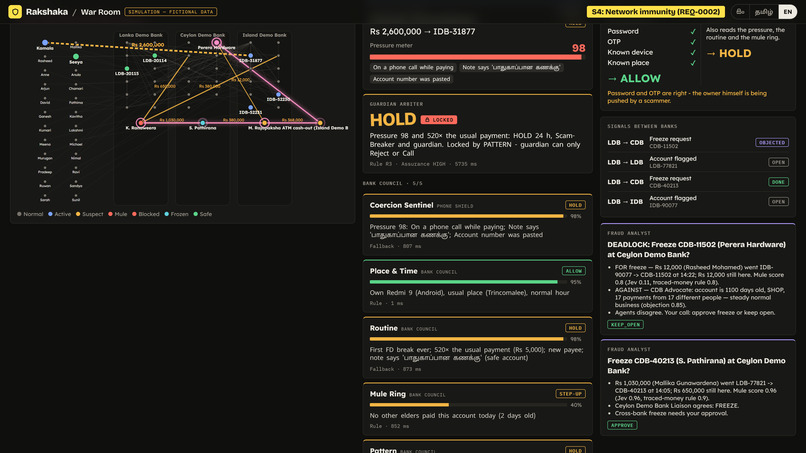Click the Known device check mark
The width and height of the screenshot is (806, 453).
pyautogui.click(x=693, y=52)
